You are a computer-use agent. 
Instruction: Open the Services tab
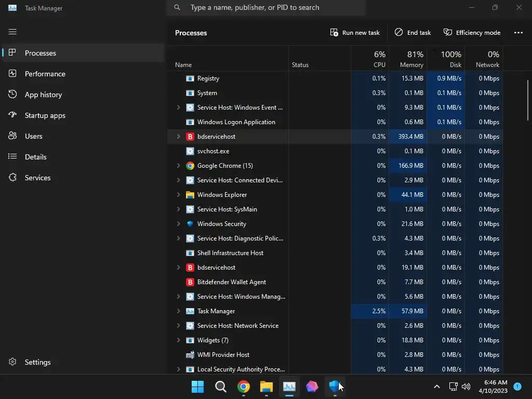(83, 178)
